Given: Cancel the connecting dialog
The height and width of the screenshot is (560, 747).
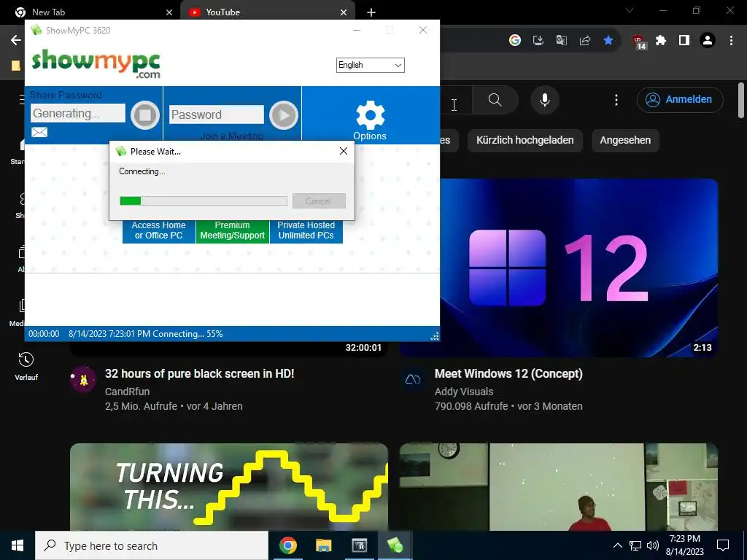Looking at the screenshot, I should pos(319,201).
